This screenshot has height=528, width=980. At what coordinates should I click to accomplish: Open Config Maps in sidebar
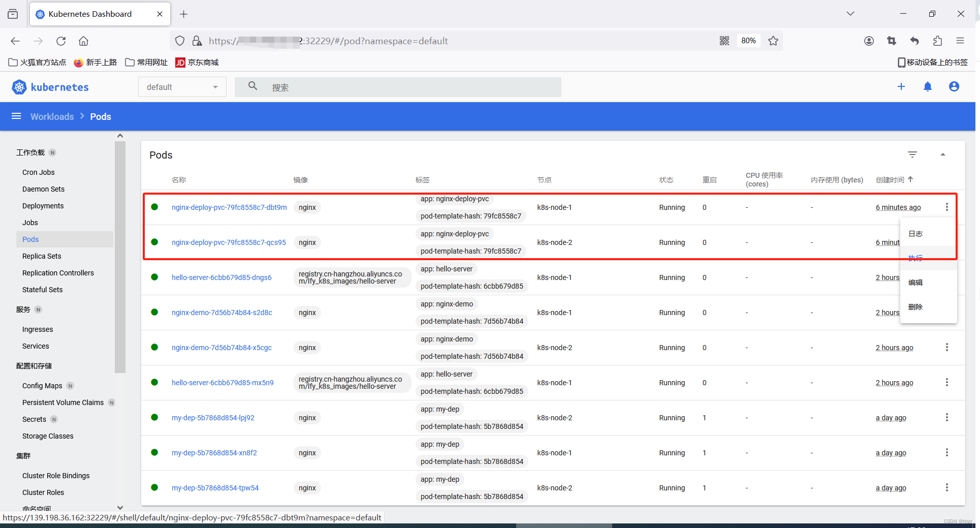42,386
